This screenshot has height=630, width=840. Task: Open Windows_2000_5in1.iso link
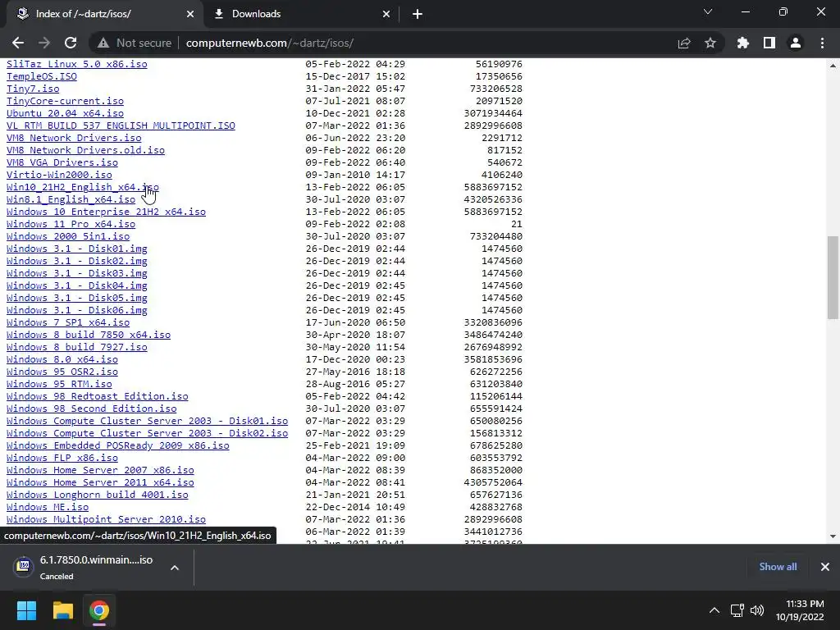[68, 236]
